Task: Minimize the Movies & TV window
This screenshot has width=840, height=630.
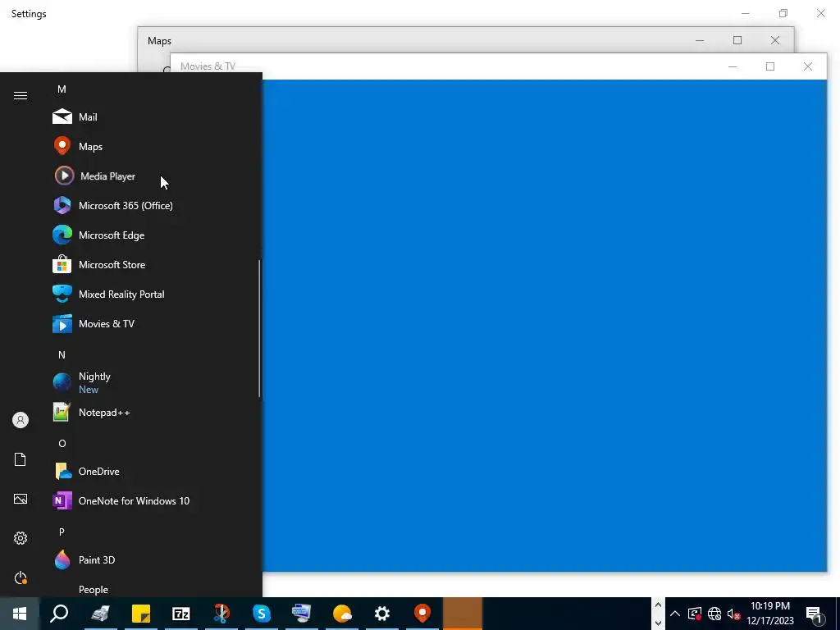Action: tap(733, 66)
